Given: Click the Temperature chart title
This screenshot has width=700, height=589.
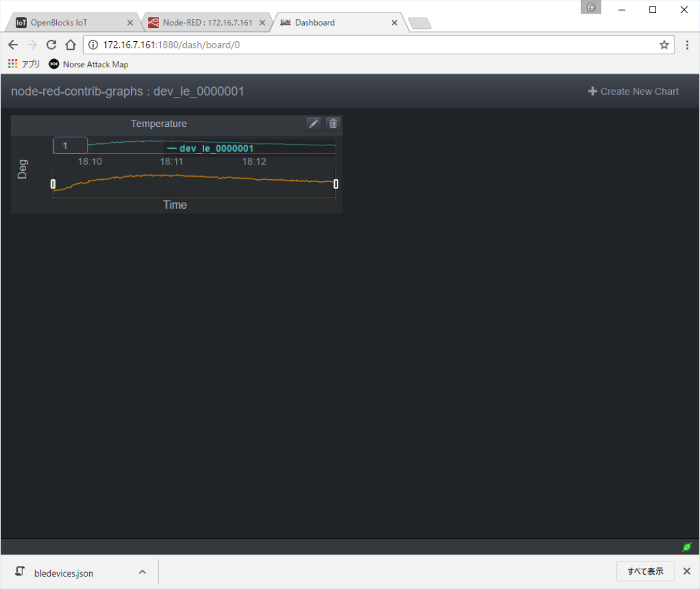Looking at the screenshot, I should (158, 124).
